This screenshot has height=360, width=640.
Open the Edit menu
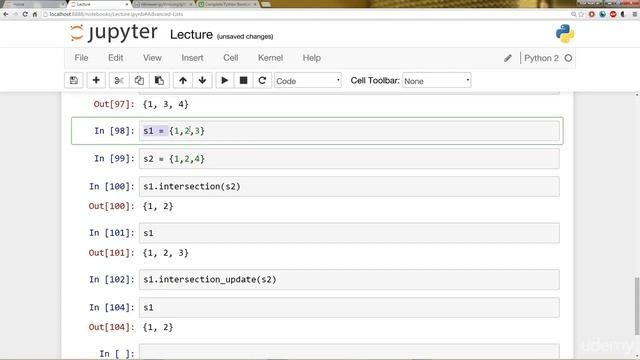[116, 58]
